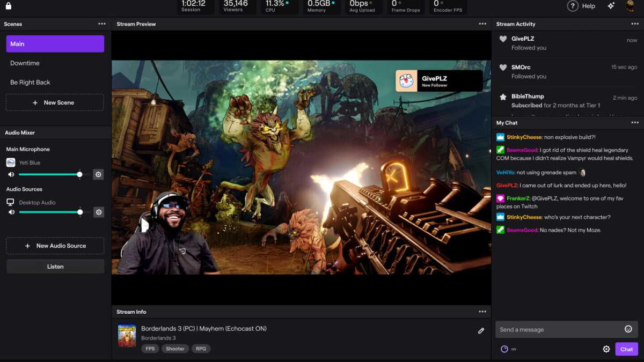Open settings for Desktop Audio
644x362 pixels.
tap(99, 212)
